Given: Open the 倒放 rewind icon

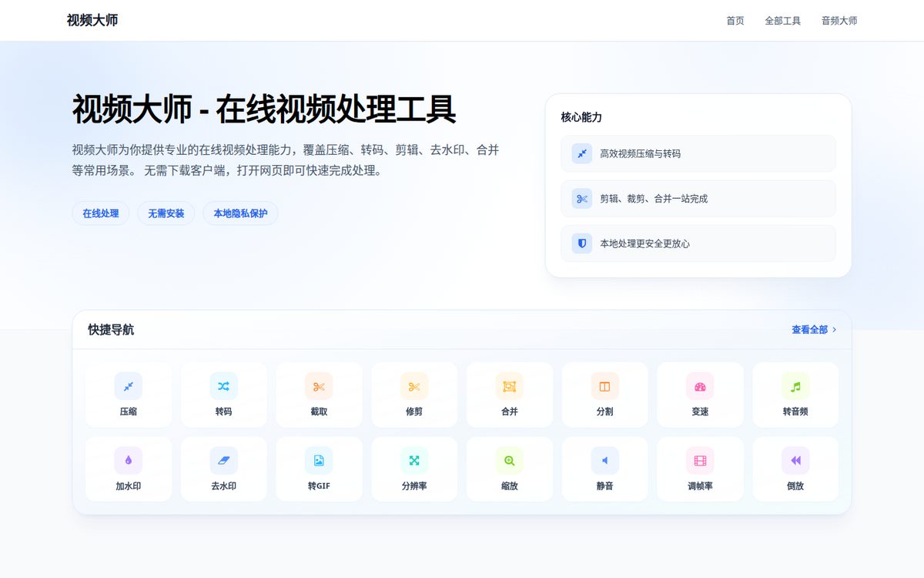Looking at the screenshot, I should [x=795, y=461].
